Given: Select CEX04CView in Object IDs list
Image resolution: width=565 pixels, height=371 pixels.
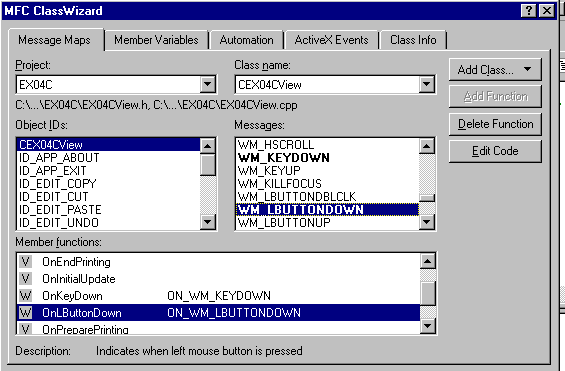Looking at the screenshot, I should (x=108, y=145).
